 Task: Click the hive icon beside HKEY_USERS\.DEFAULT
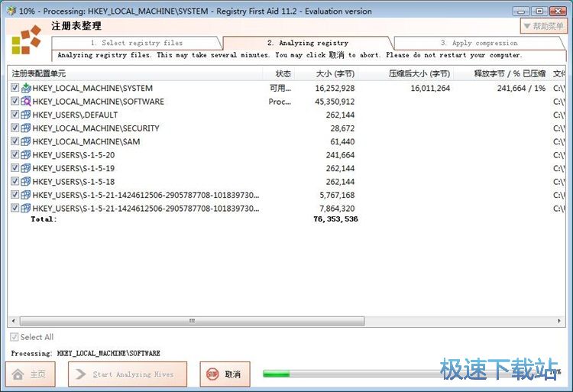click(x=26, y=115)
